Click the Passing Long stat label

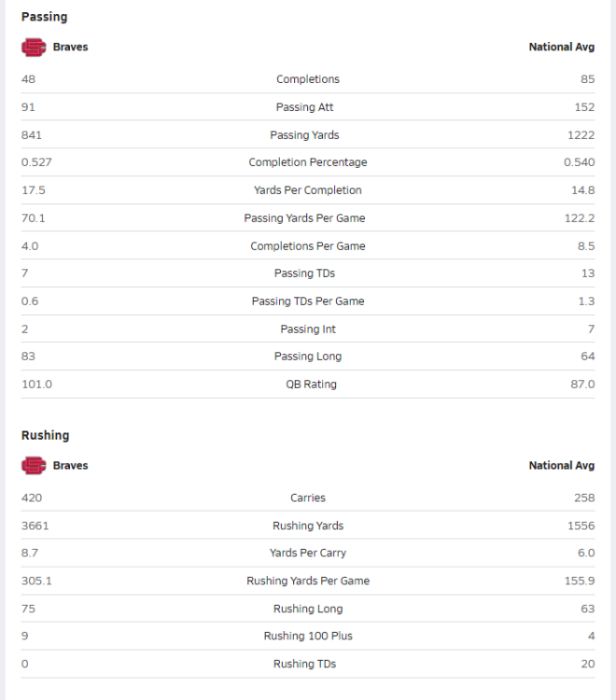[x=308, y=357]
